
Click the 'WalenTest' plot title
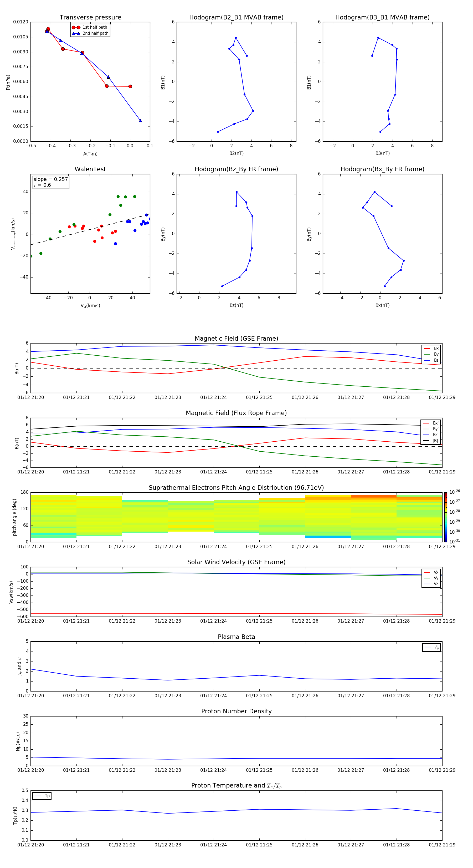[x=90, y=169]
